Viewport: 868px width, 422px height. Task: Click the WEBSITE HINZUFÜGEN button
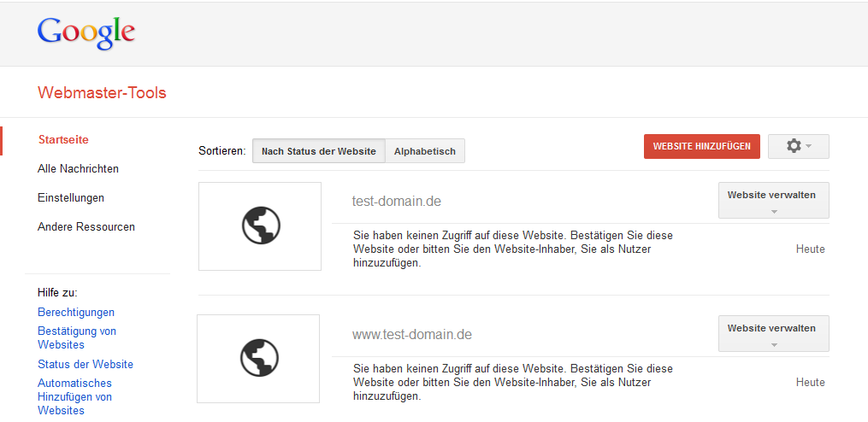click(x=701, y=147)
